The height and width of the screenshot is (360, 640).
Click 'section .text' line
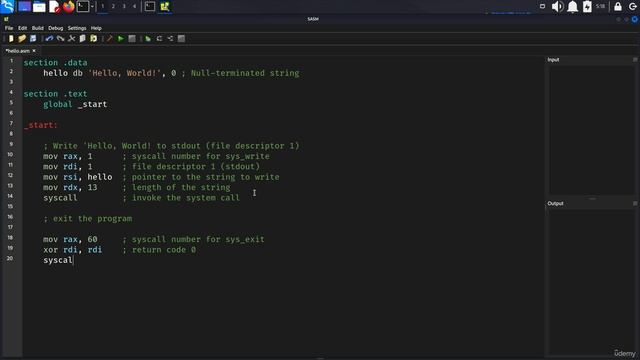56,94
